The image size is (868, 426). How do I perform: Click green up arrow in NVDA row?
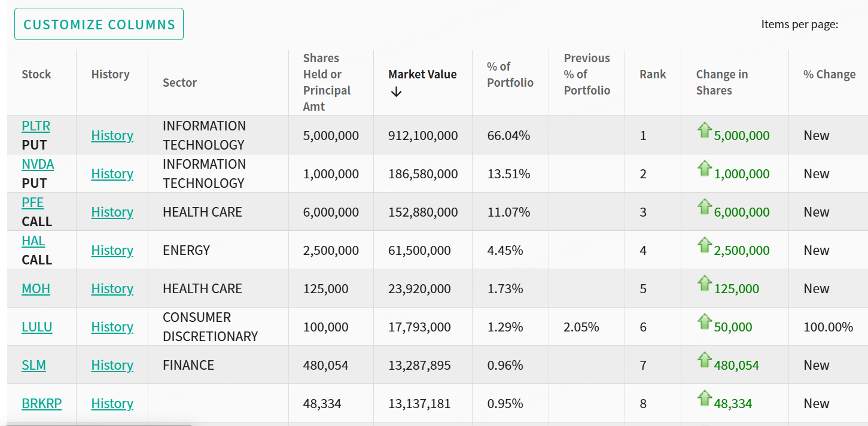[705, 168]
